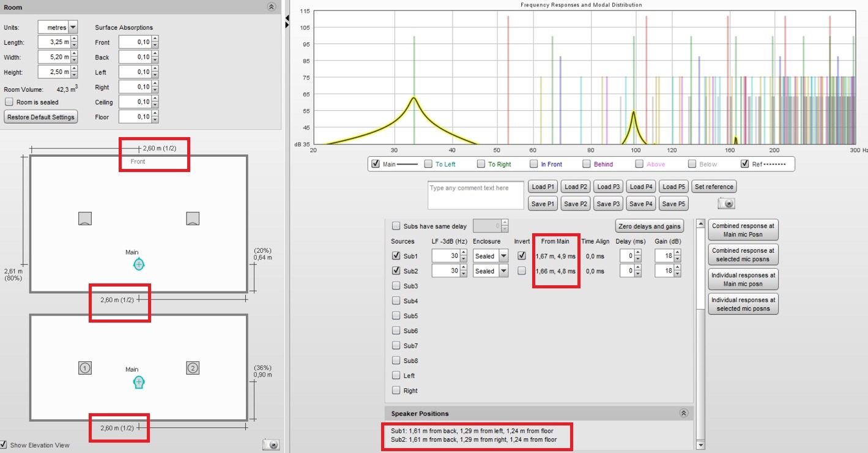Tick the Invert checkbox for Sub2
The width and height of the screenshot is (868, 453).
click(x=522, y=271)
